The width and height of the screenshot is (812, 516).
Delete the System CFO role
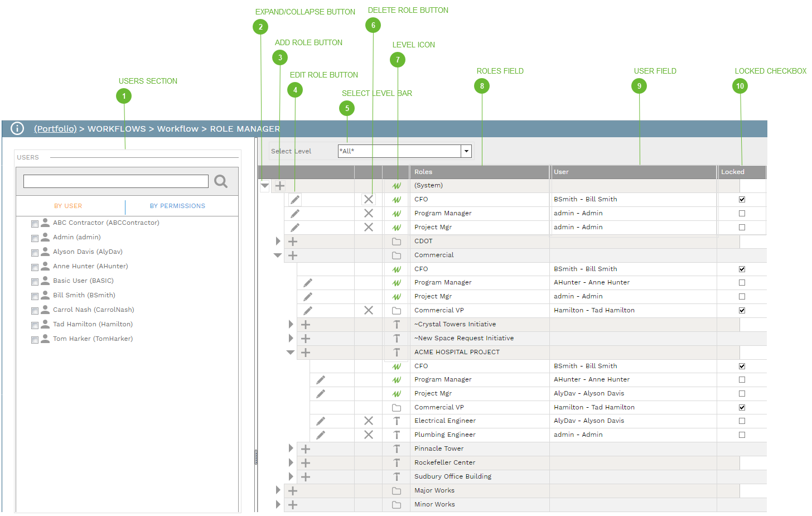pyautogui.click(x=369, y=199)
